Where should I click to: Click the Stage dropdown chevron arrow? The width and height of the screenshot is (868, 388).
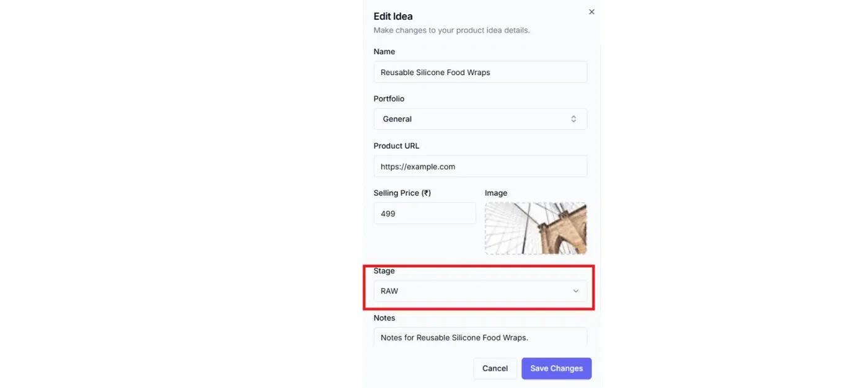pyautogui.click(x=575, y=291)
